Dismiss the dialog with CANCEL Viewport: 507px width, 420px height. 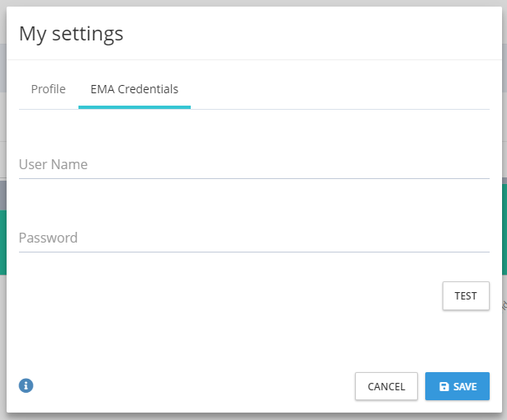tap(386, 386)
